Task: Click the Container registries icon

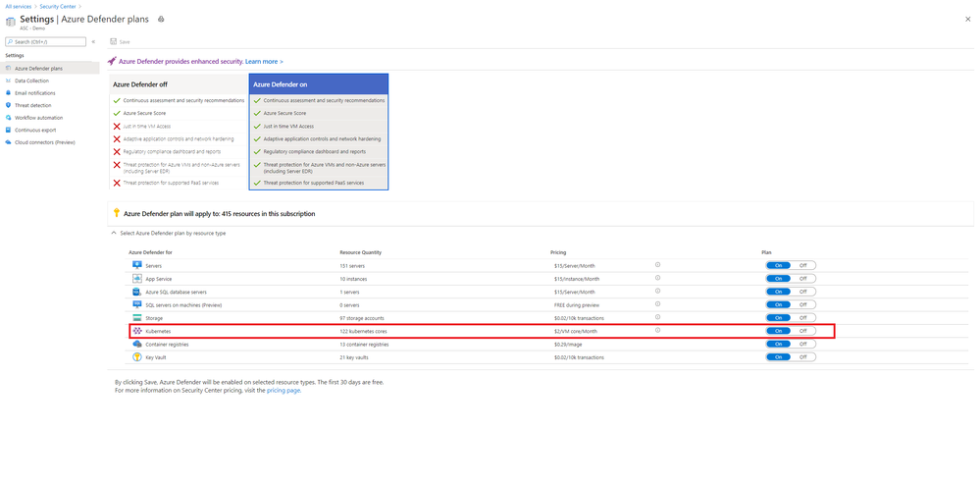Action: pyautogui.click(x=137, y=344)
